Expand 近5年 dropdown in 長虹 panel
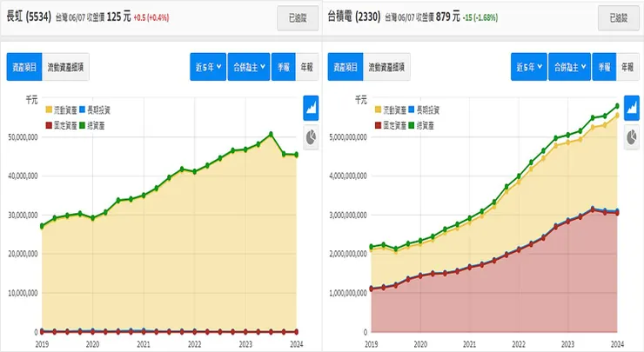Viewport: 644px width, 352px height. [x=208, y=67]
